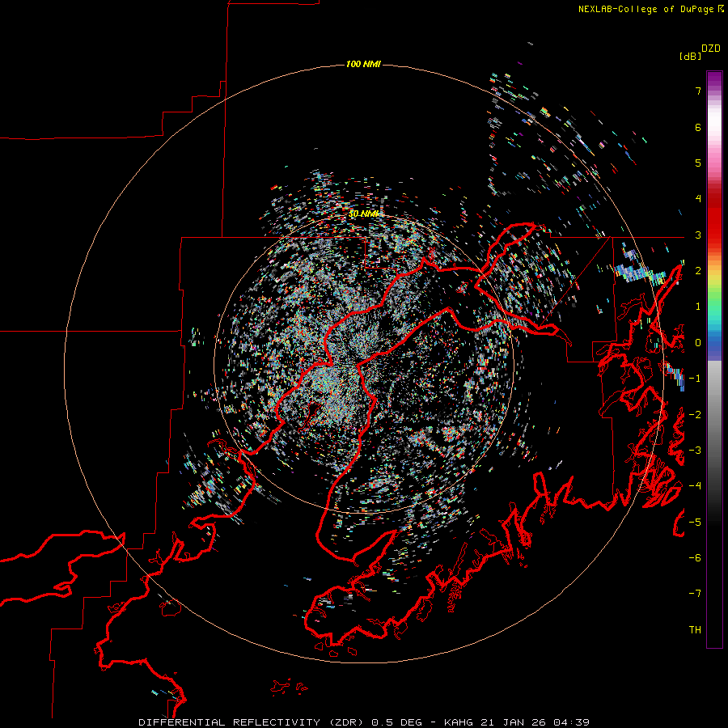The width and height of the screenshot is (728, 728).
Task: Click the positive "4" dB scale tick
Action: point(698,199)
